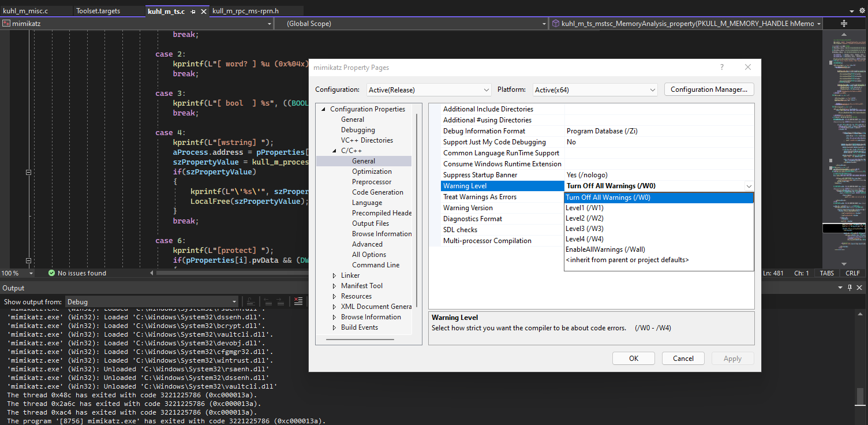The image size is (868, 425).
Task: Open the (Global Scope) dropdown
Action: (544, 24)
